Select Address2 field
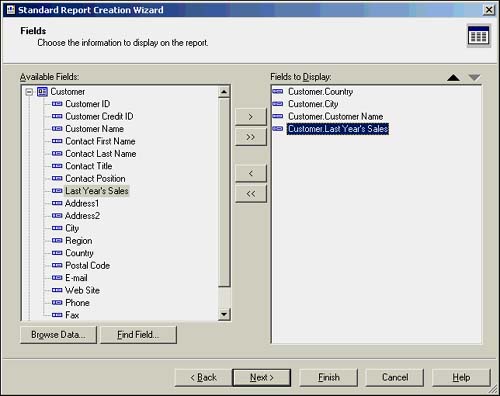 coord(82,216)
